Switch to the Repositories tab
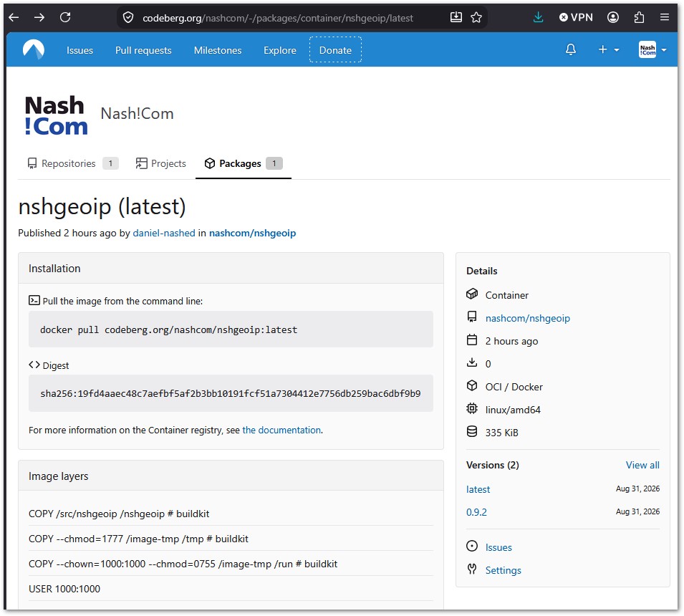Screen dimensions: 684x616 [72, 163]
